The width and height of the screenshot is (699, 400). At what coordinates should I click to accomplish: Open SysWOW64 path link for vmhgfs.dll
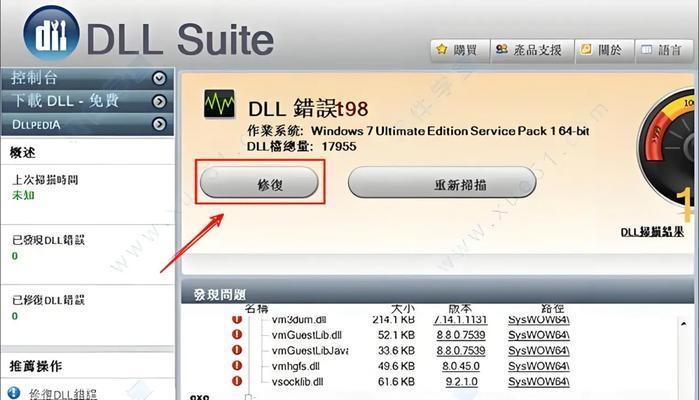tap(539, 366)
